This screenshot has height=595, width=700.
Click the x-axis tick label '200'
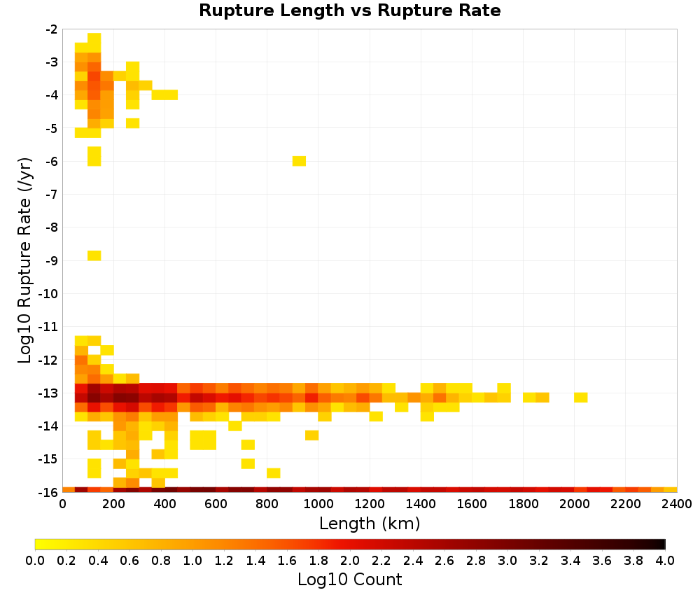click(x=113, y=505)
